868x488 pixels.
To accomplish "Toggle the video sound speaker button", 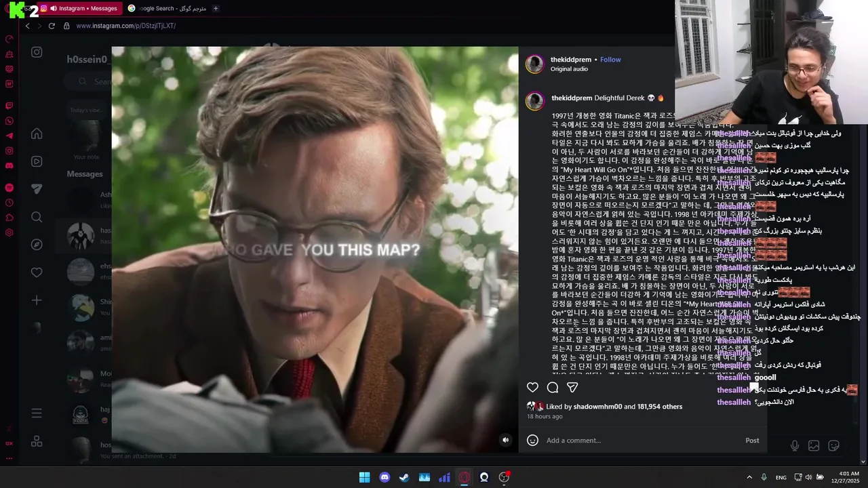I will click(505, 440).
